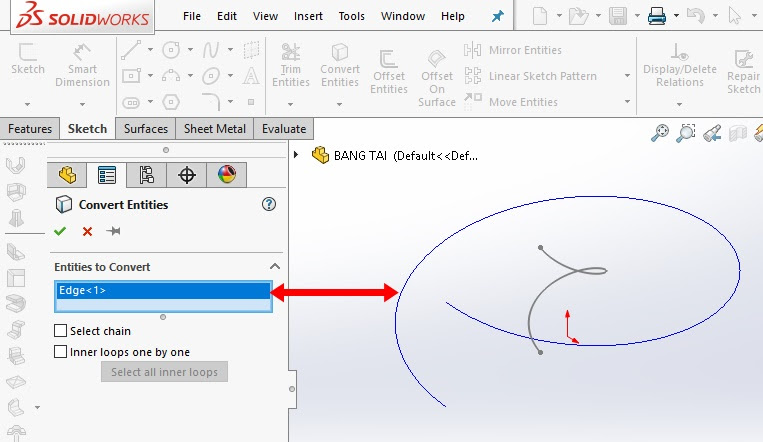Viewport: 763px width, 442px height.
Task: Toggle the keep visible pushpin
Action: 113,231
